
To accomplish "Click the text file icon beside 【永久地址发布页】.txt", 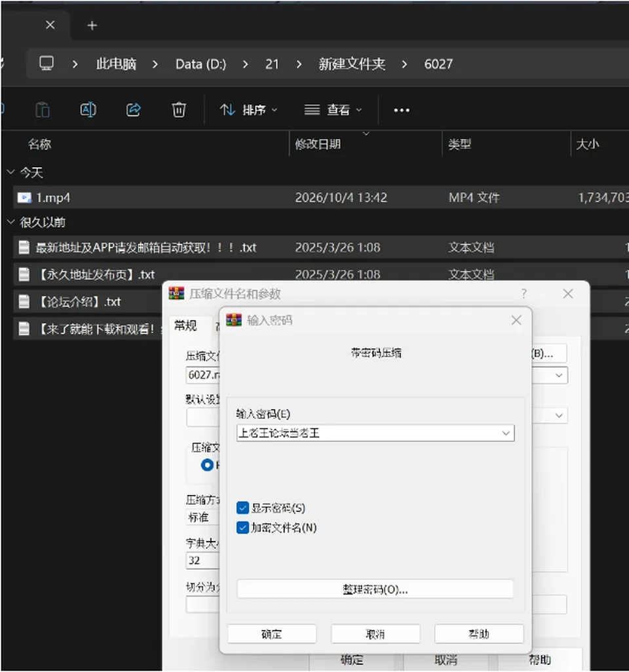I will click(24, 274).
